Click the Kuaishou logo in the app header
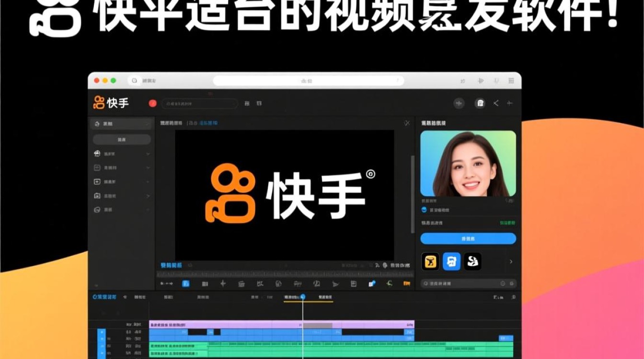The image size is (644, 359). (x=111, y=102)
